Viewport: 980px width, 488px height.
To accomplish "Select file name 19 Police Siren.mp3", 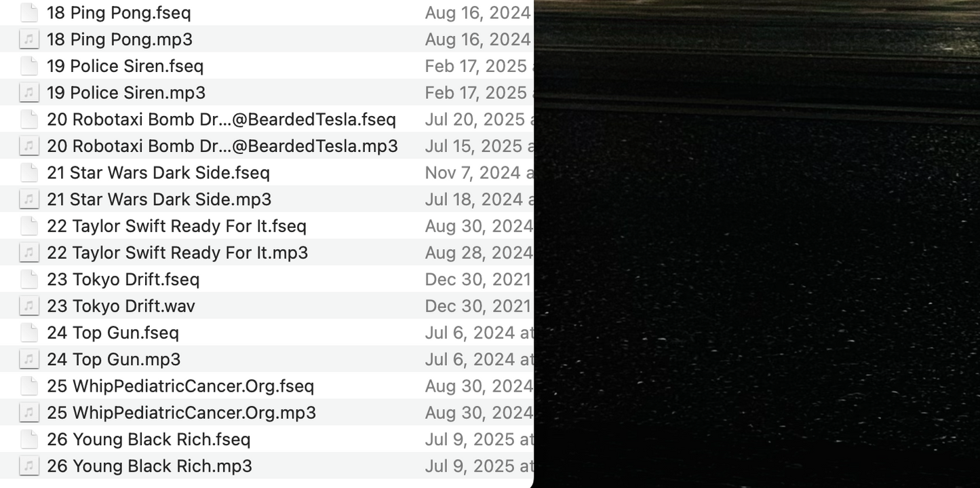I will click(126, 92).
